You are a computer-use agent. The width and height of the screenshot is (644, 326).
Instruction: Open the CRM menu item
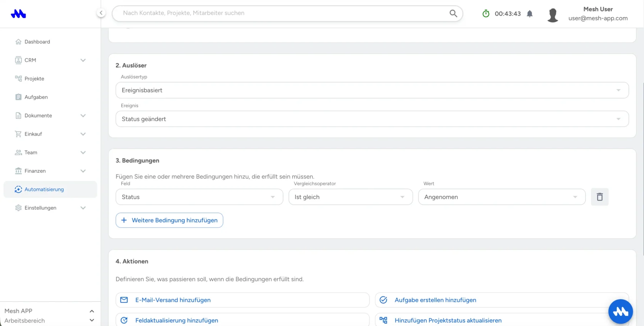point(50,60)
